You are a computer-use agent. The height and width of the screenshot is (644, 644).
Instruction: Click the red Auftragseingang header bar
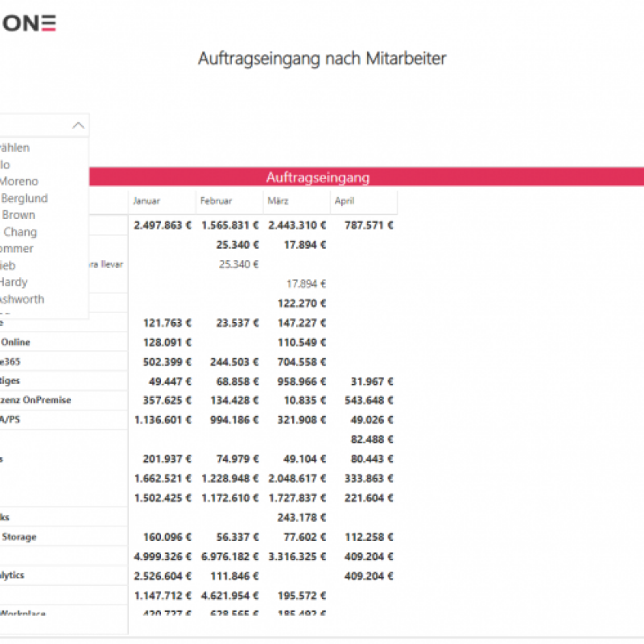click(318, 178)
